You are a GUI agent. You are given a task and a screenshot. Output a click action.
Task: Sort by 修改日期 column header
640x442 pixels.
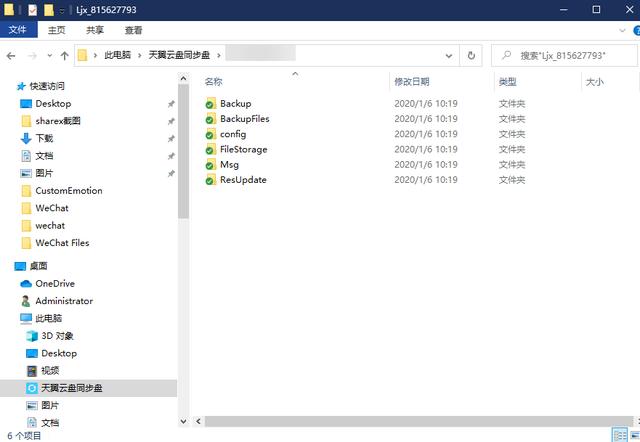pyautogui.click(x=411, y=82)
